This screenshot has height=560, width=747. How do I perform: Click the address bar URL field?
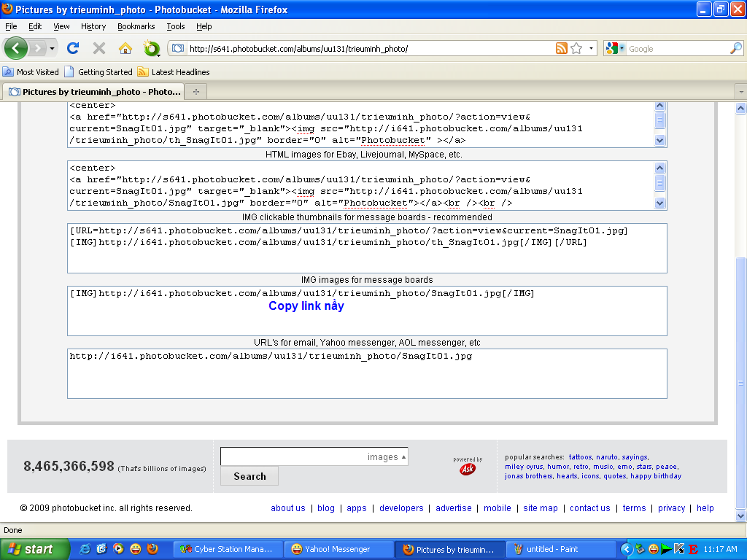click(370, 49)
